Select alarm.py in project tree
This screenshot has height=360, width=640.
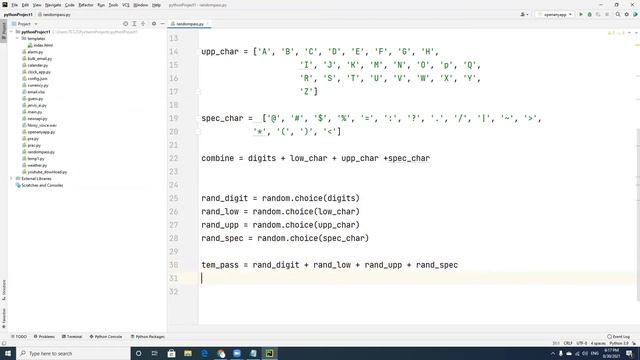click(33, 52)
